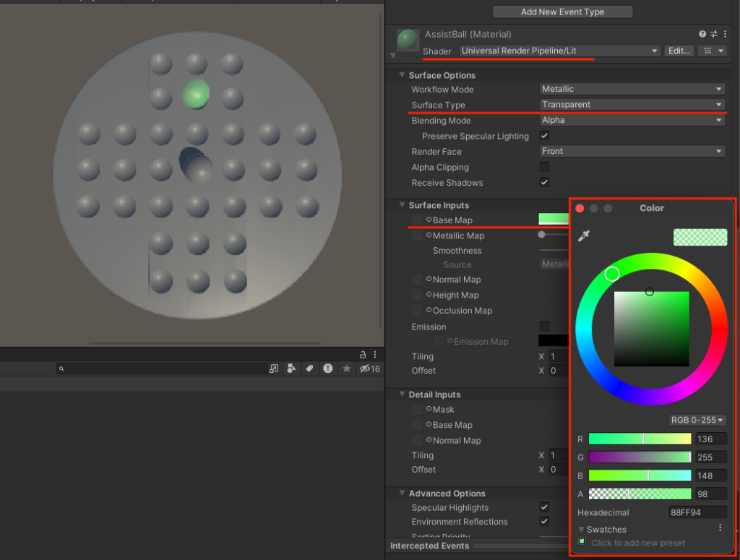Click the star favorites icon in the toolbar

pyautogui.click(x=345, y=369)
